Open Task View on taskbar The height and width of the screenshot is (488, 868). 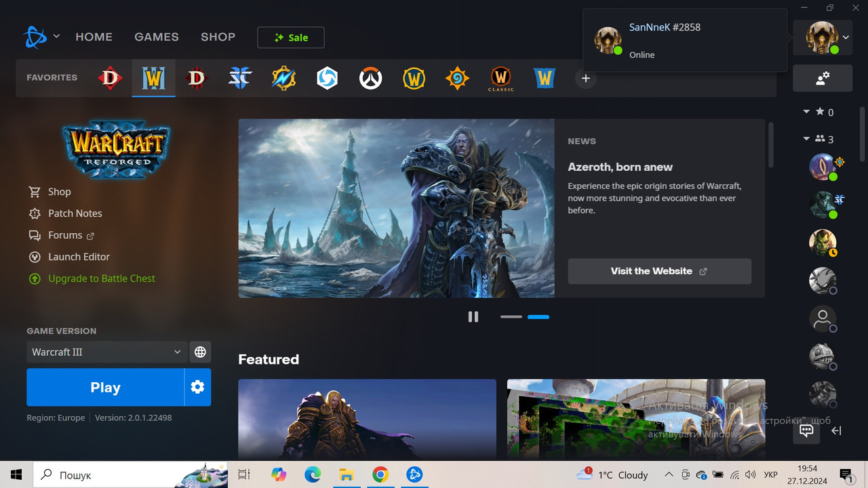[244, 474]
